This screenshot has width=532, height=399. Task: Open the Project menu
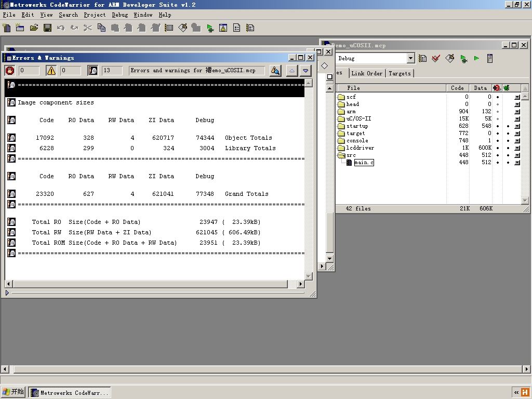click(95, 15)
